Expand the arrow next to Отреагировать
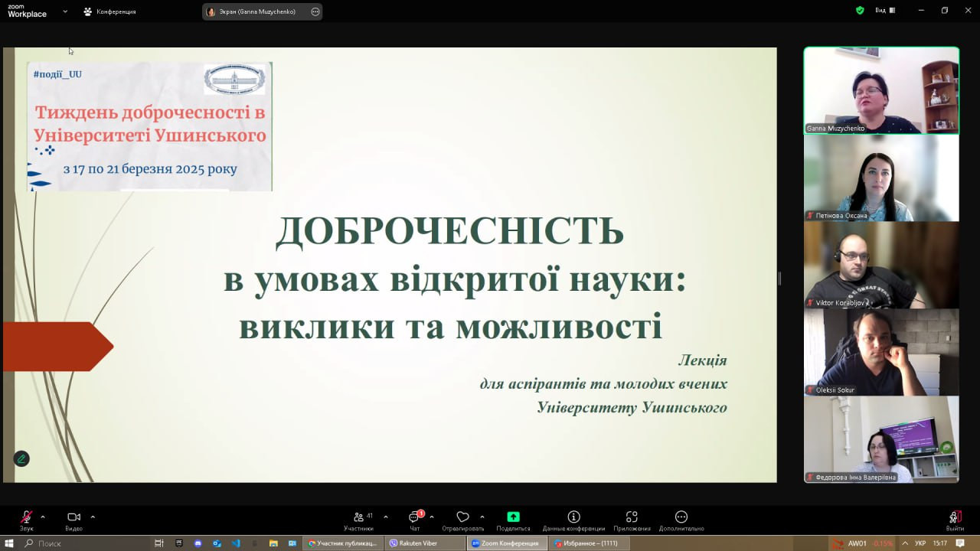Viewport: 980px width, 551px height. coord(482,517)
